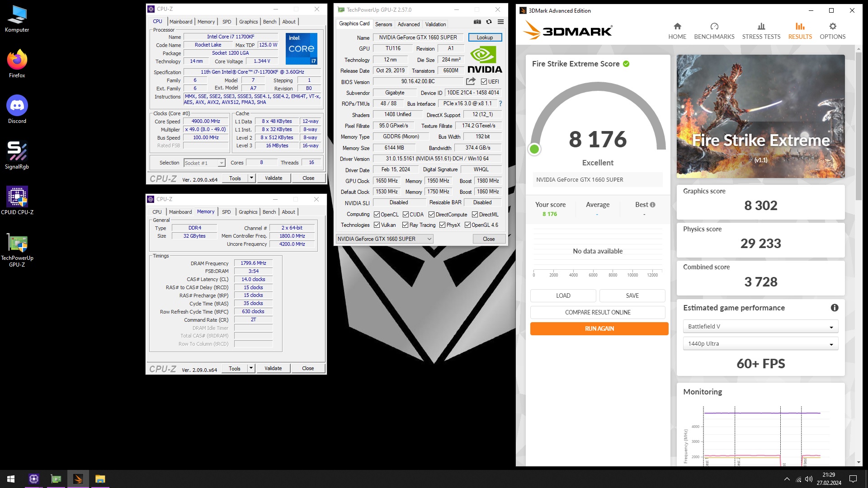Toggle the DirectML checkbox

[475, 215]
